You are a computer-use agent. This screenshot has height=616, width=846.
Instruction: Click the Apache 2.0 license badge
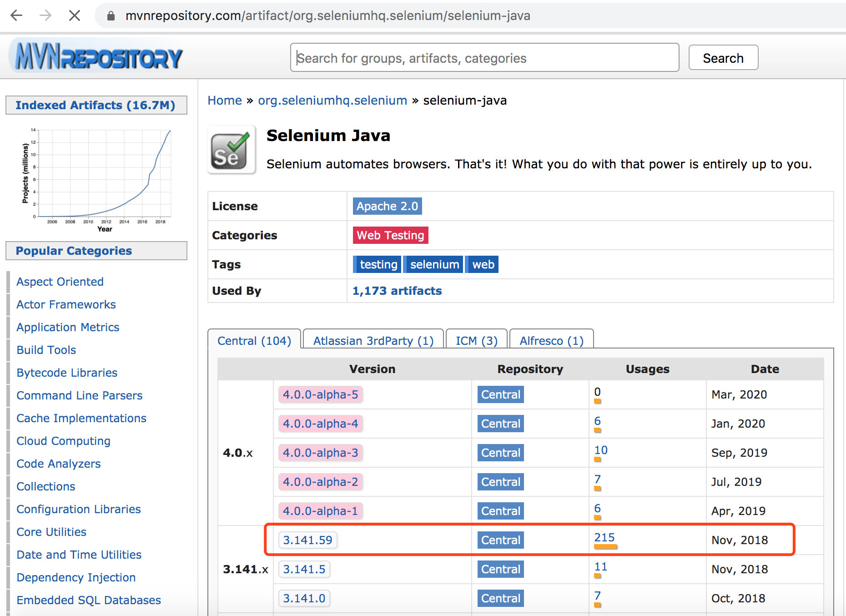387,206
